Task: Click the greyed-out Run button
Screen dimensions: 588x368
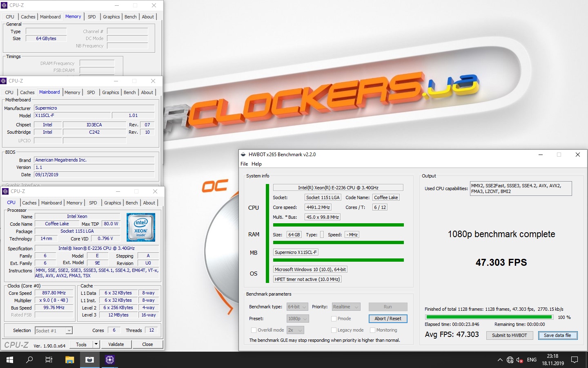Action: (388, 307)
